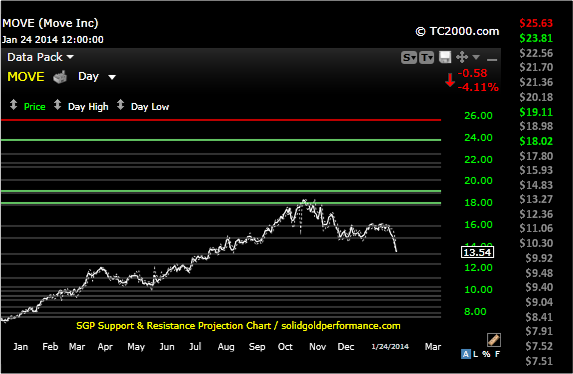
Task: Click the red down arrow change indicator
Action: 450,80
